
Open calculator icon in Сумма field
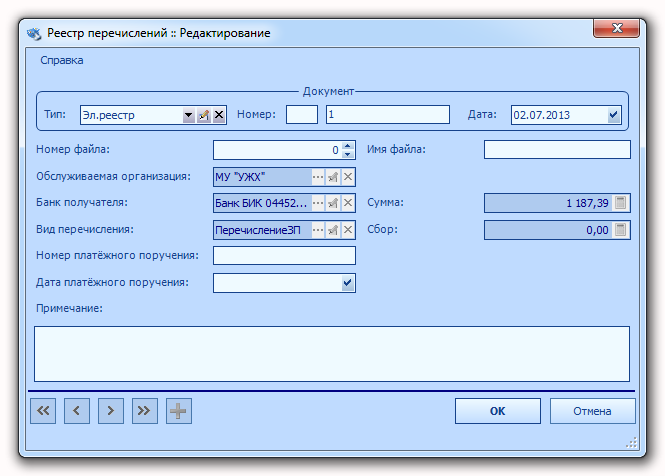620,203
